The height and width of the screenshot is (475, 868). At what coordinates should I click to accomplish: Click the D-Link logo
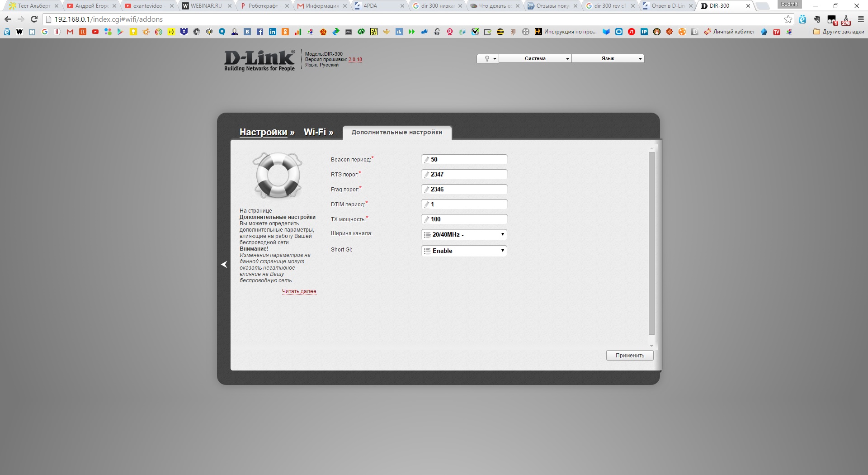[259, 61]
